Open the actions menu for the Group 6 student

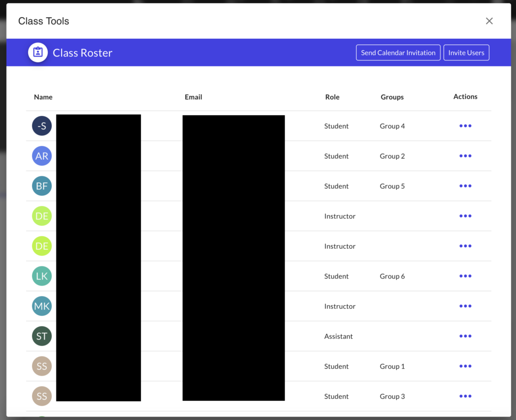[x=465, y=276]
